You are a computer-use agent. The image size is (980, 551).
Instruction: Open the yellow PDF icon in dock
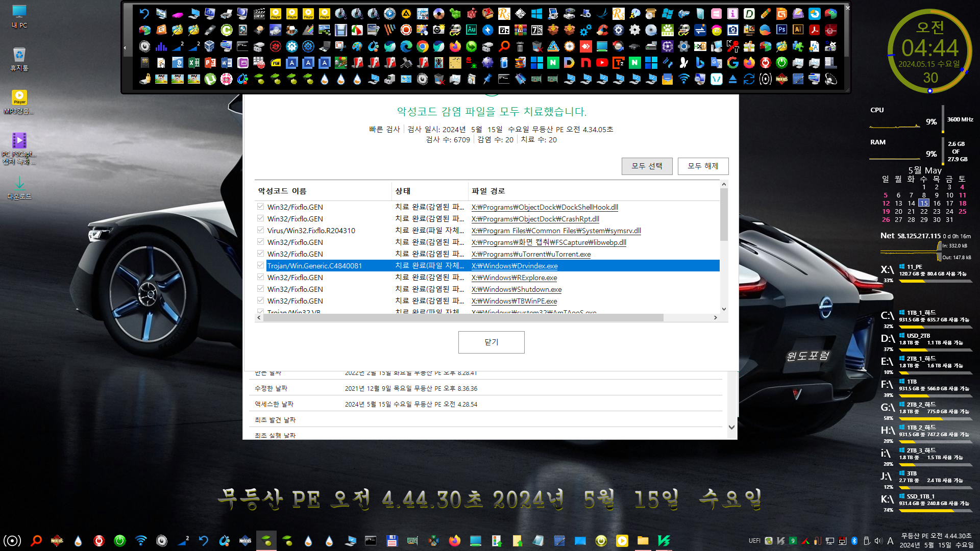point(276,63)
